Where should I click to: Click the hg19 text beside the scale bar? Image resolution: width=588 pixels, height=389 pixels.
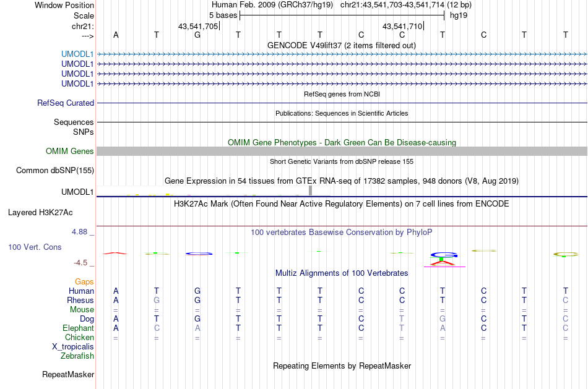pyautogui.click(x=459, y=15)
